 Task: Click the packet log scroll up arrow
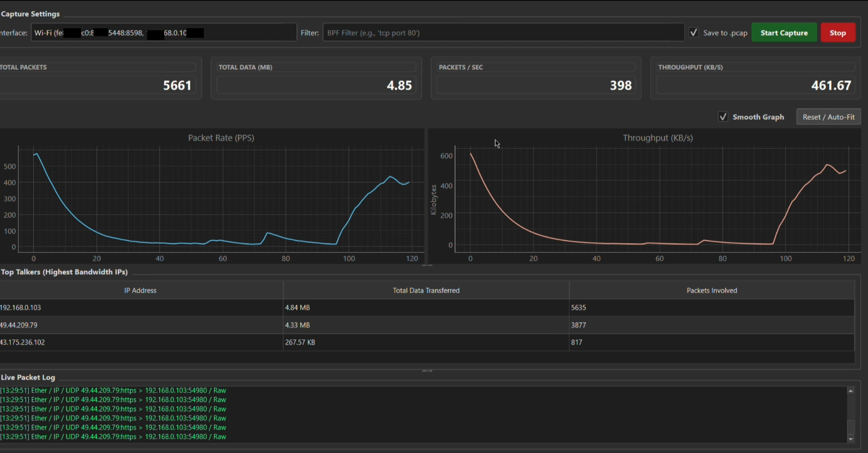[850, 391]
